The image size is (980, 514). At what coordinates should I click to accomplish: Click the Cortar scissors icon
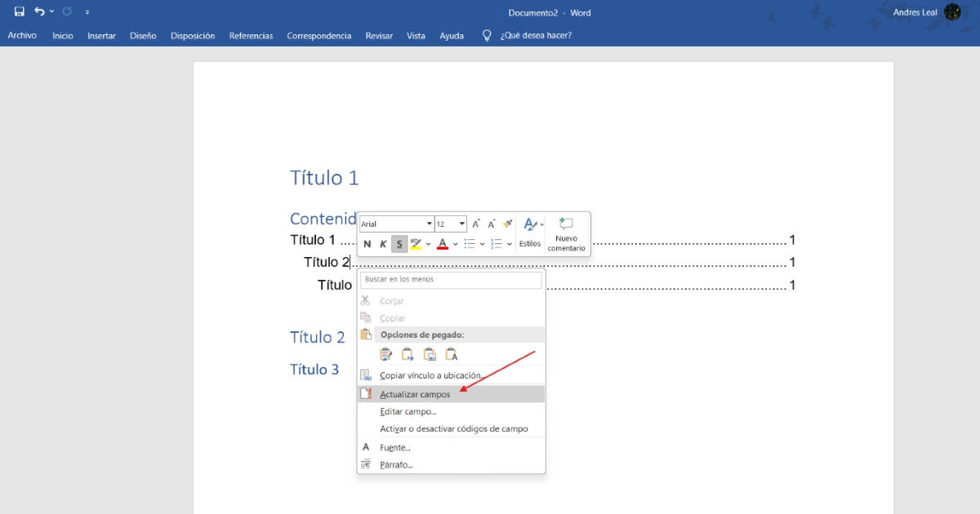tap(366, 301)
